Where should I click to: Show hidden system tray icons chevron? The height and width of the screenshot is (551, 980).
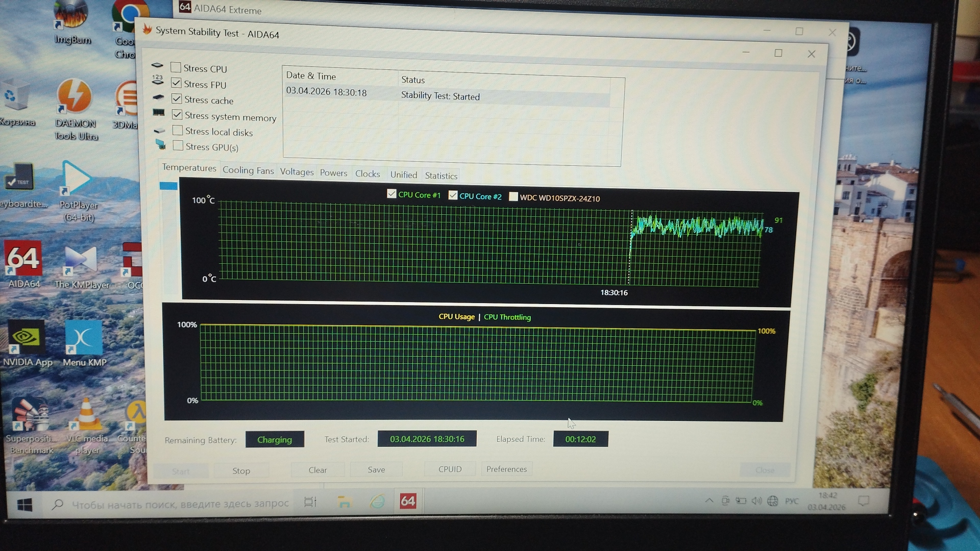coord(709,500)
